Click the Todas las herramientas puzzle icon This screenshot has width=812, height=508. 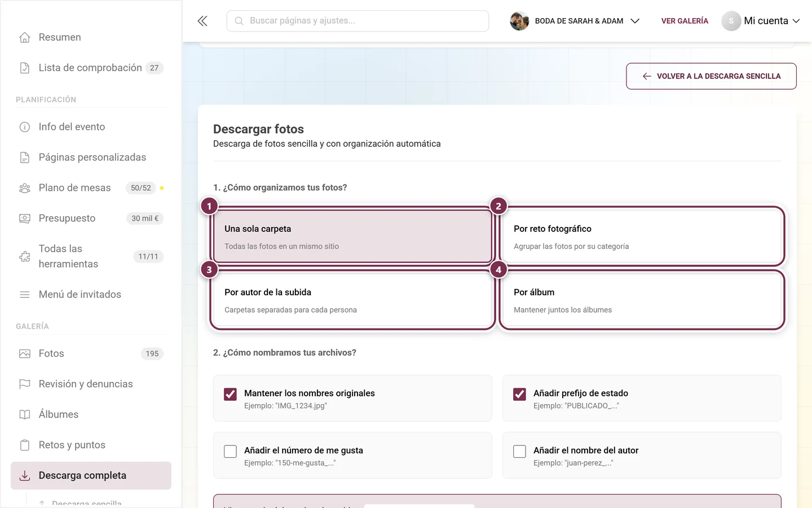25,256
